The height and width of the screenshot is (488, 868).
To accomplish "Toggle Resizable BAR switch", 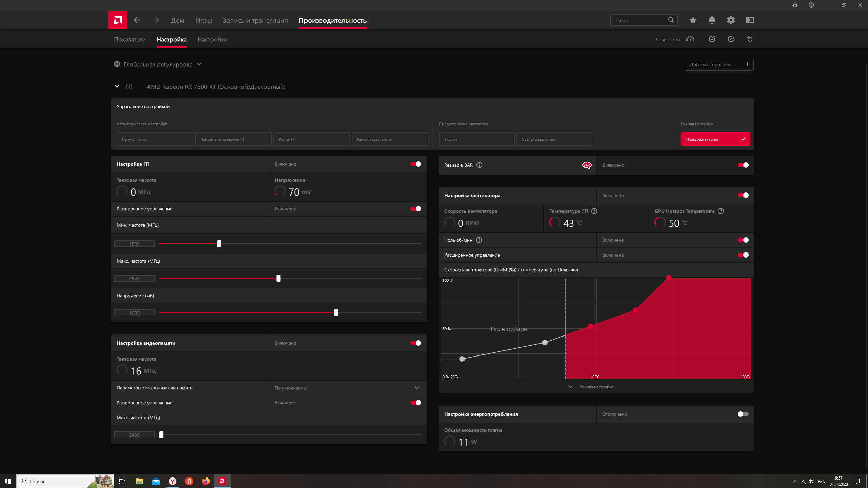I will point(743,165).
